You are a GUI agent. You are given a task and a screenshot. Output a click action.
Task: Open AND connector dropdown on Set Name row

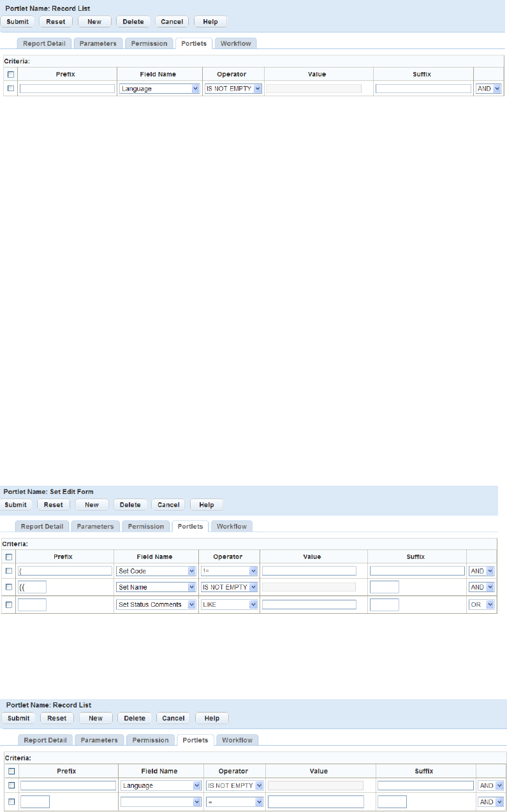click(481, 587)
